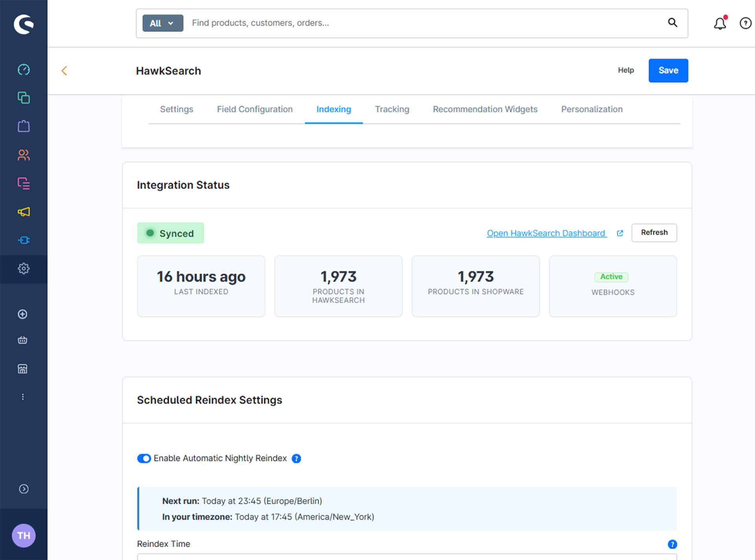This screenshot has width=755, height=560.
Task: Click the Synced status badge
Action: [170, 233]
